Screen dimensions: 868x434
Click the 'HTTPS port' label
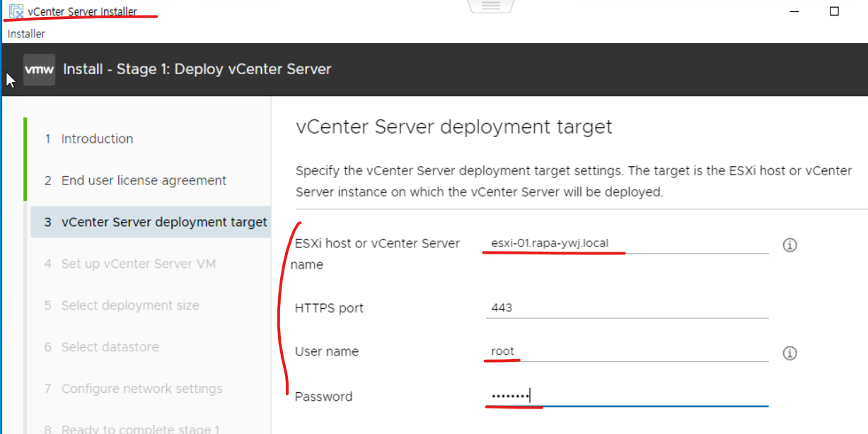pos(329,308)
